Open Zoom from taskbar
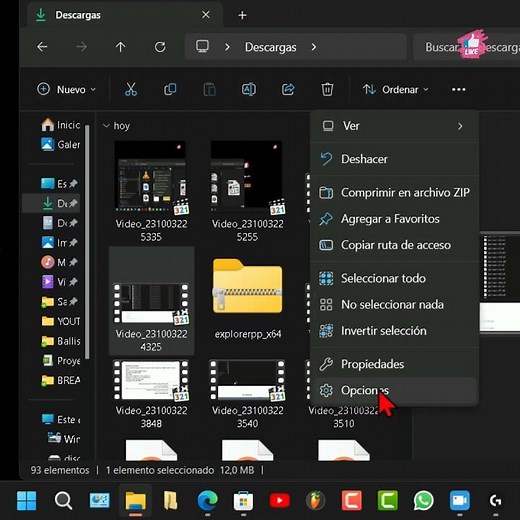 click(459, 500)
